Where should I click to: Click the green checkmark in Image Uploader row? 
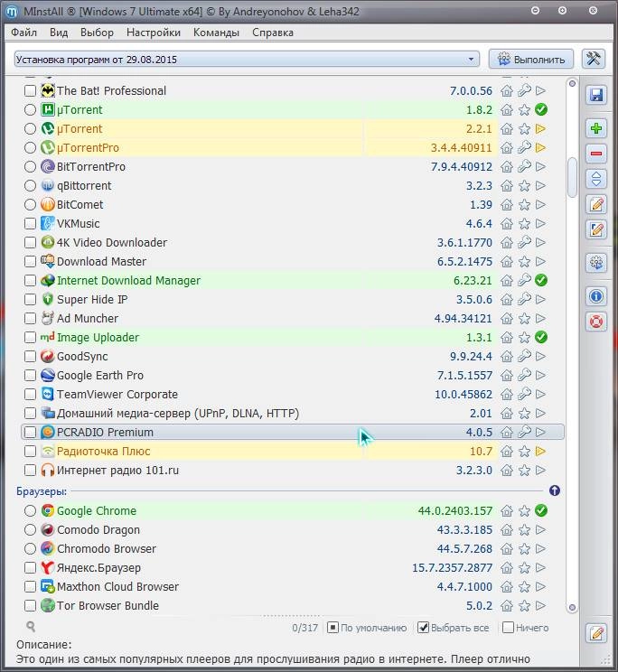tap(541, 337)
